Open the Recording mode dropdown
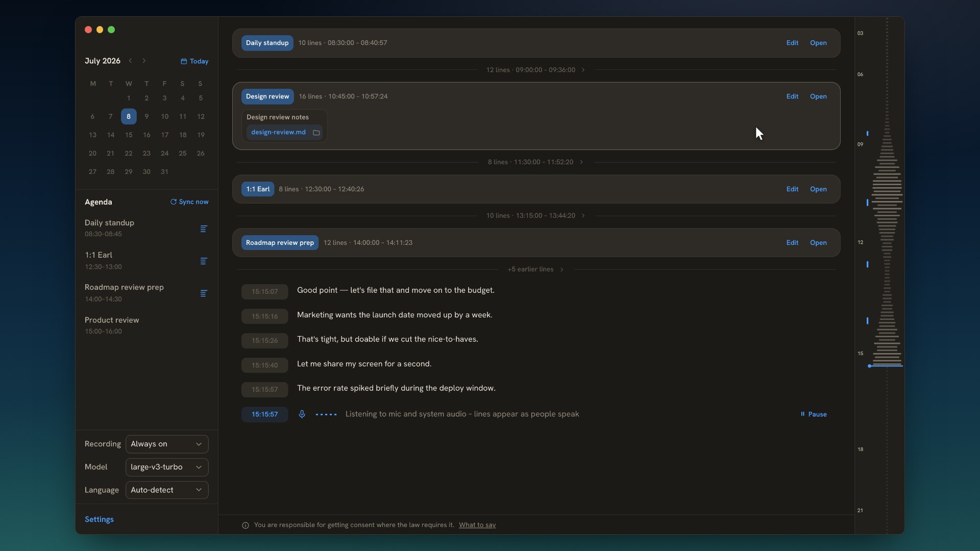Viewport: 980px width, 551px height. coord(167,444)
